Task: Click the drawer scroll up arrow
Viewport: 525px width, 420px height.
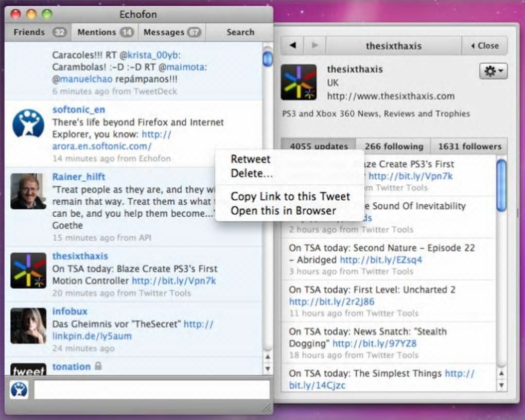Action: click(x=501, y=373)
